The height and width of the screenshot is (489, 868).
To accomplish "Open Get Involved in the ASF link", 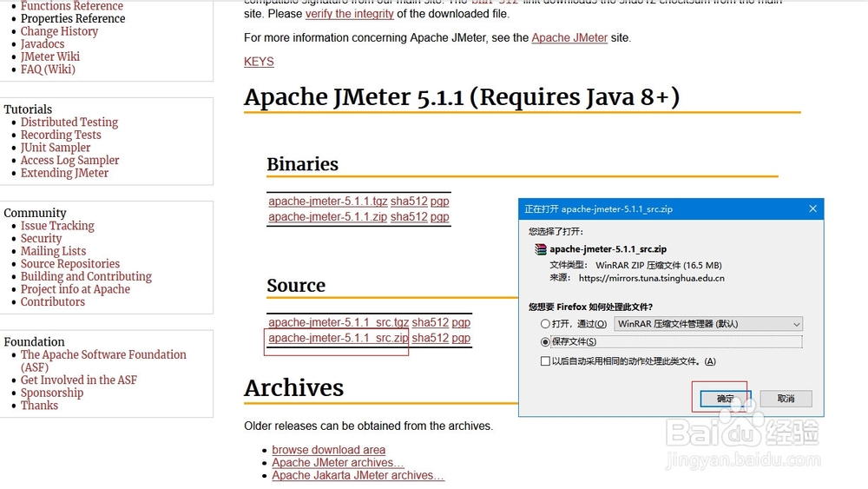I will click(79, 380).
